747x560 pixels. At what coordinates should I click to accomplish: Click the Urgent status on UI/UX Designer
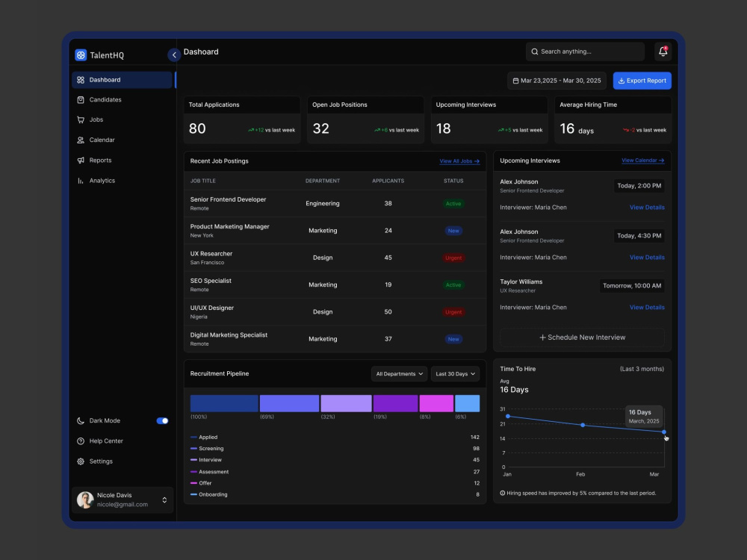(453, 312)
